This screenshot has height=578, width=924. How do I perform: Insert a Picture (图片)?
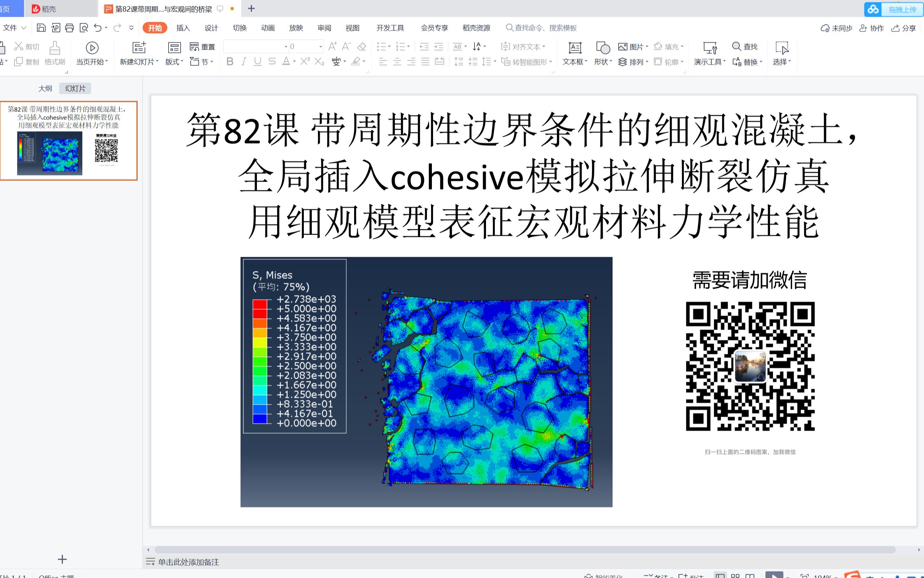633,47
